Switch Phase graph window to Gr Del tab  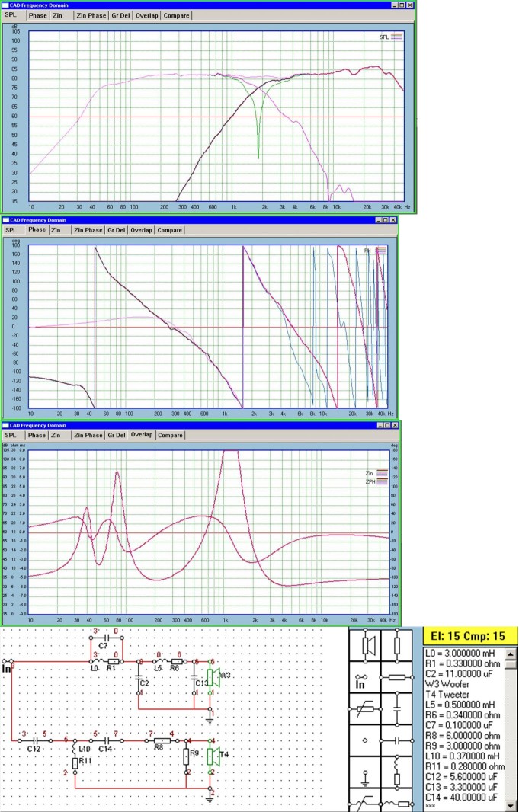117,229
